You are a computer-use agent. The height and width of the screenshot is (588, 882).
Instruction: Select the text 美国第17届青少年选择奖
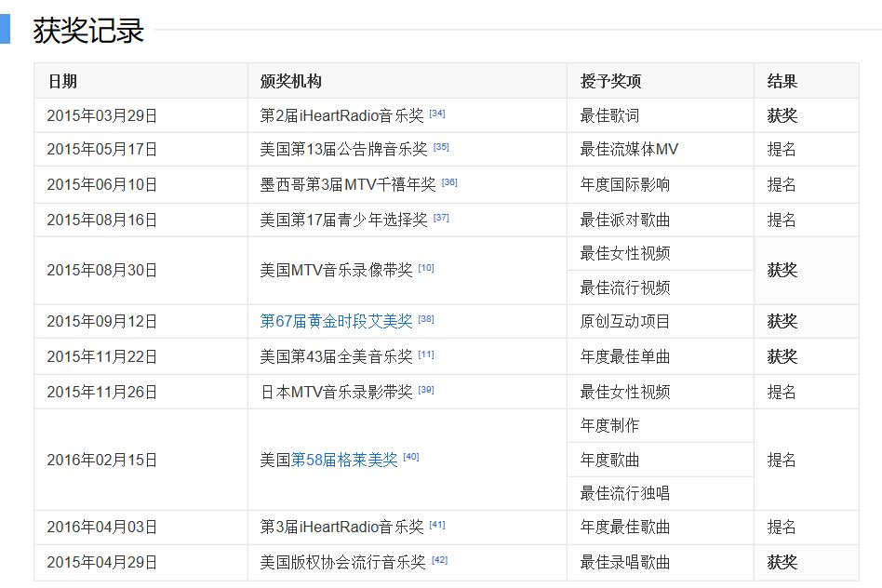(343, 220)
